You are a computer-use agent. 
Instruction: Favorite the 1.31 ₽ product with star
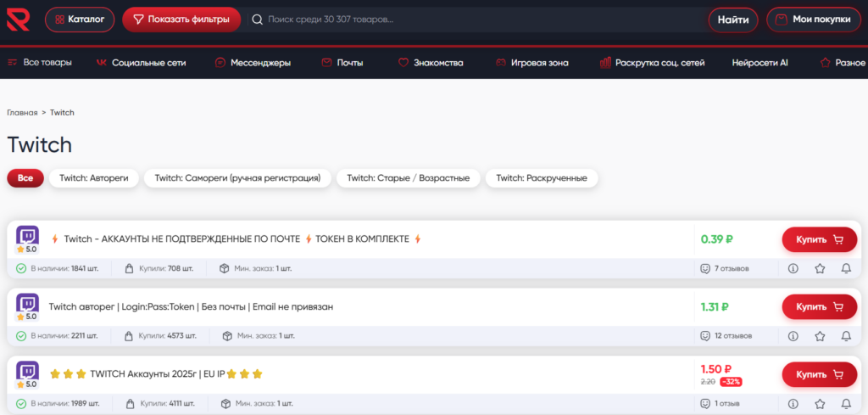(x=820, y=336)
